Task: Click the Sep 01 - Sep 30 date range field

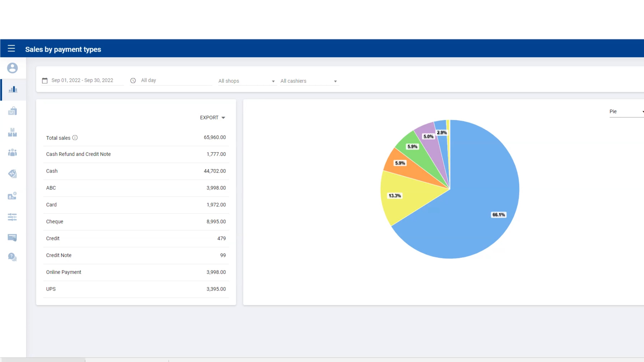Action: click(82, 80)
